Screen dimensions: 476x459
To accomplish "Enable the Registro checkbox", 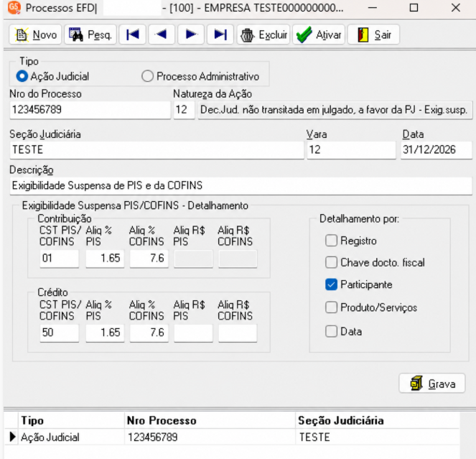I will tap(331, 241).
